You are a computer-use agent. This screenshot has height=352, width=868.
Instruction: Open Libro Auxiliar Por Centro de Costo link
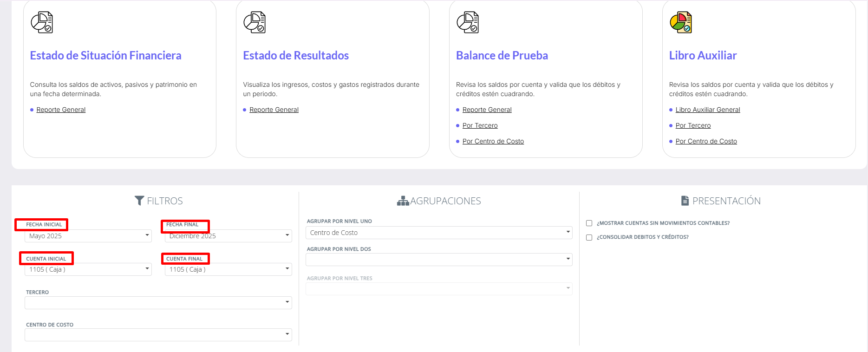(x=706, y=142)
